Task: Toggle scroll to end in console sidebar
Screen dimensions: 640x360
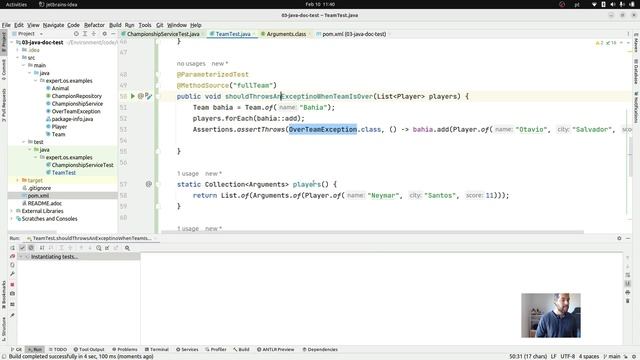Action: pos(628,284)
